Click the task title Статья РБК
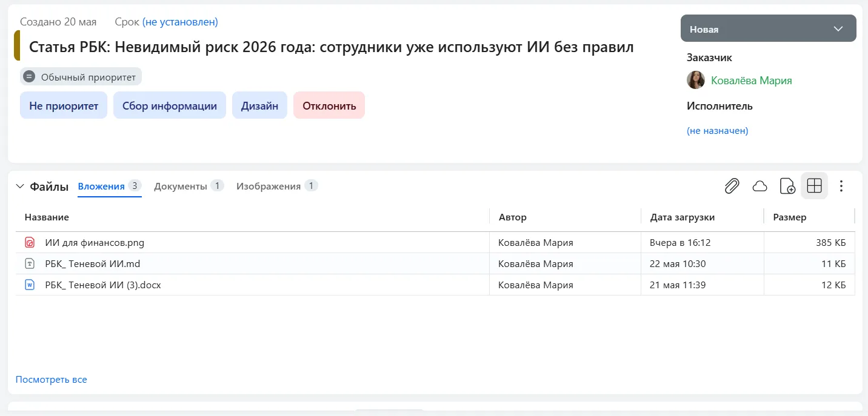The image size is (868, 416). (x=332, y=47)
